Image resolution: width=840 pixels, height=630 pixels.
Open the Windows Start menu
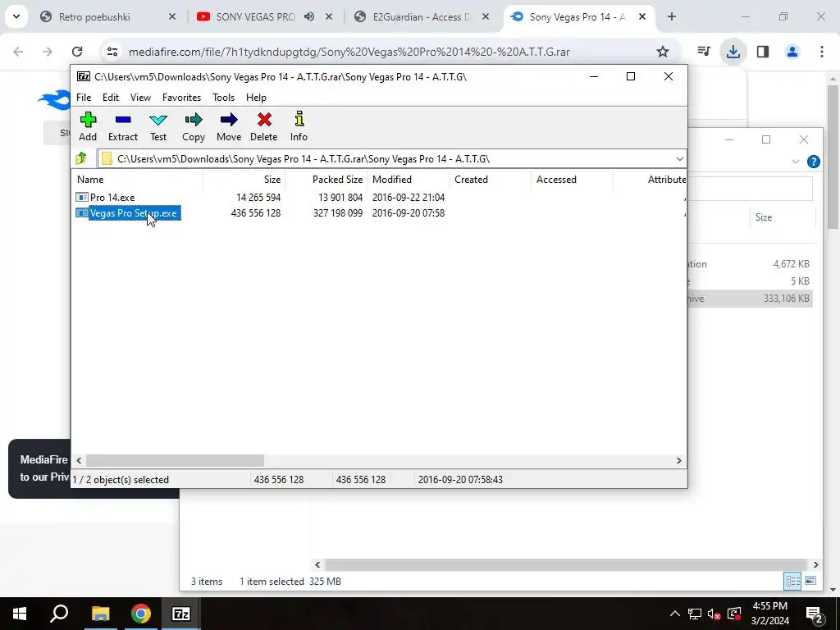pyautogui.click(x=20, y=614)
